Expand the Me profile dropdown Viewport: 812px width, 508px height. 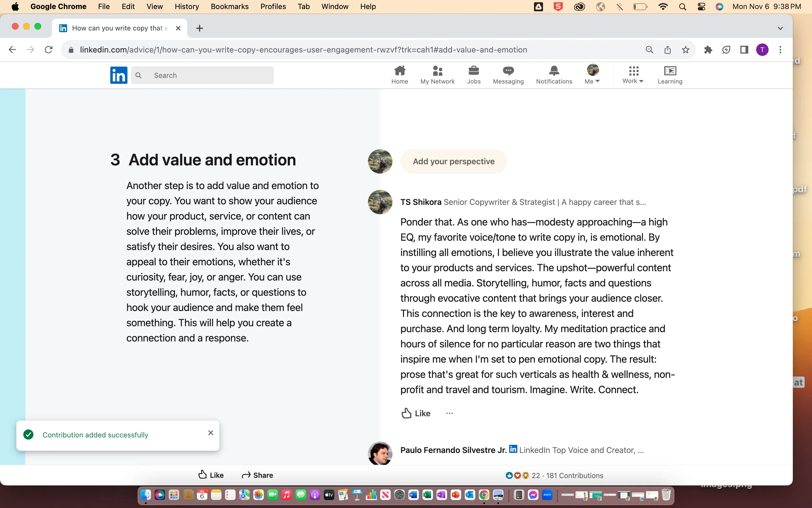pos(592,75)
